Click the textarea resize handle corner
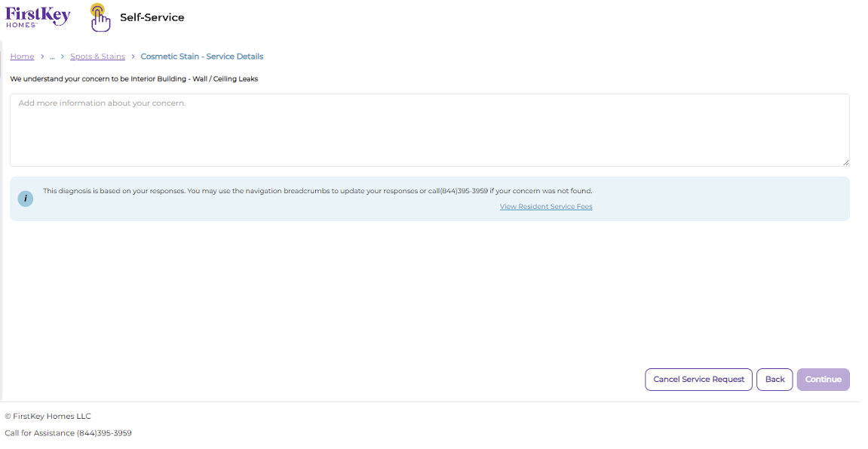Image resolution: width=868 pixels, height=449 pixels. [846, 162]
